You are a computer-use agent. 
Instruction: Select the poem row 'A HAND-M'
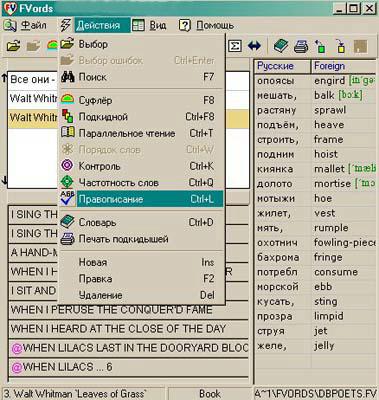pos(33,252)
